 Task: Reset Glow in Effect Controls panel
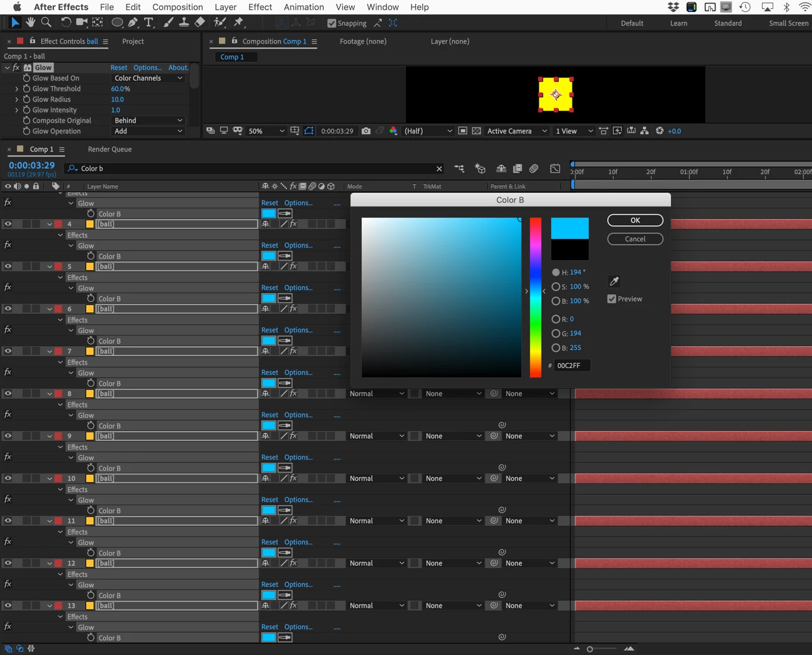118,67
